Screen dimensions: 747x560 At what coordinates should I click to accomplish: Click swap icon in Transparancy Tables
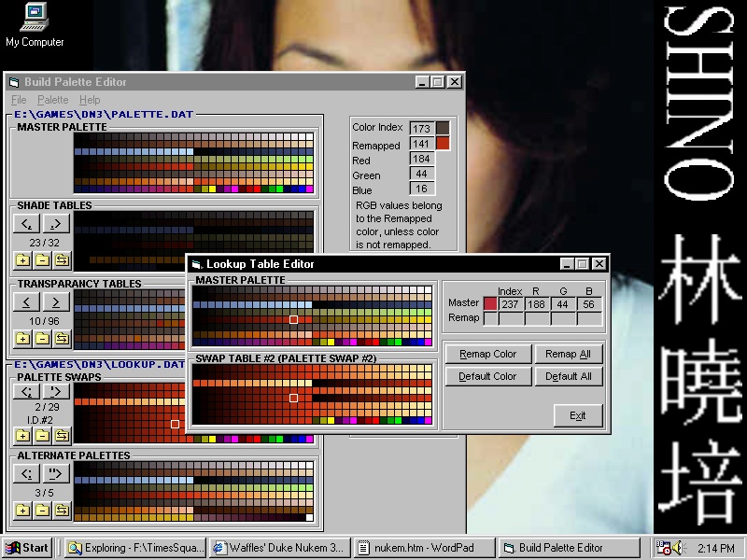62,338
